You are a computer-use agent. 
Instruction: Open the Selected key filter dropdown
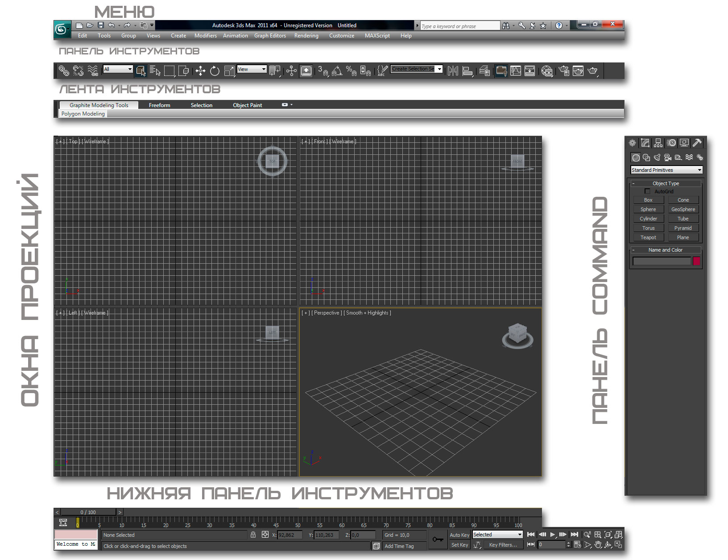point(497,535)
